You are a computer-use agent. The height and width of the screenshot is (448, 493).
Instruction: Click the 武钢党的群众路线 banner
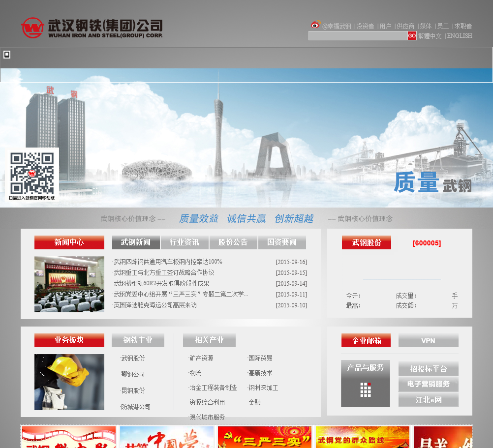click(x=363, y=437)
